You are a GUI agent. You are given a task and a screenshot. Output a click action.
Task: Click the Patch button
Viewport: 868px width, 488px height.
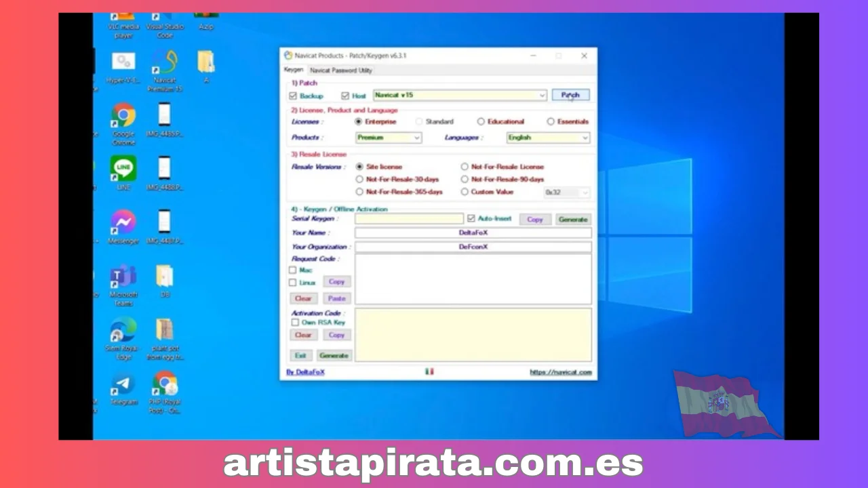(x=570, y=95)
